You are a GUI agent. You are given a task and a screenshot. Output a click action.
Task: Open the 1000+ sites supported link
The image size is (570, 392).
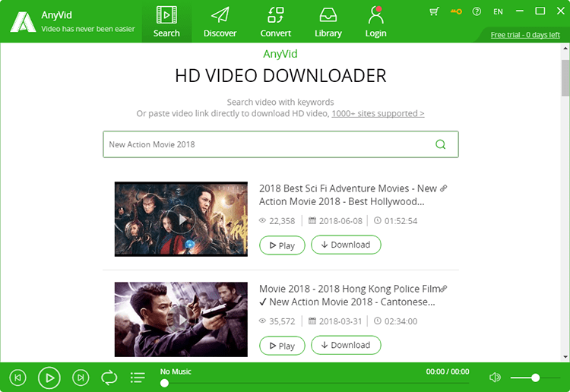(378, 113)
